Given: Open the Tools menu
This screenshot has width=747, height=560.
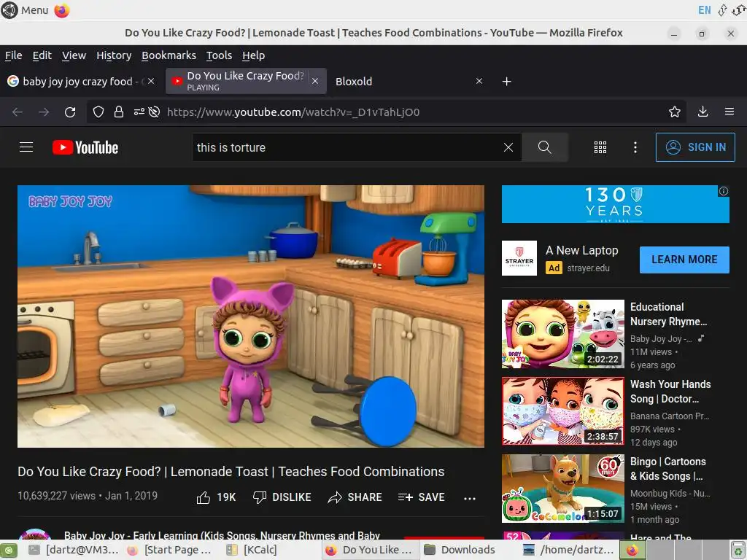Looking at the screenshot, I should [x=219, y=55].
